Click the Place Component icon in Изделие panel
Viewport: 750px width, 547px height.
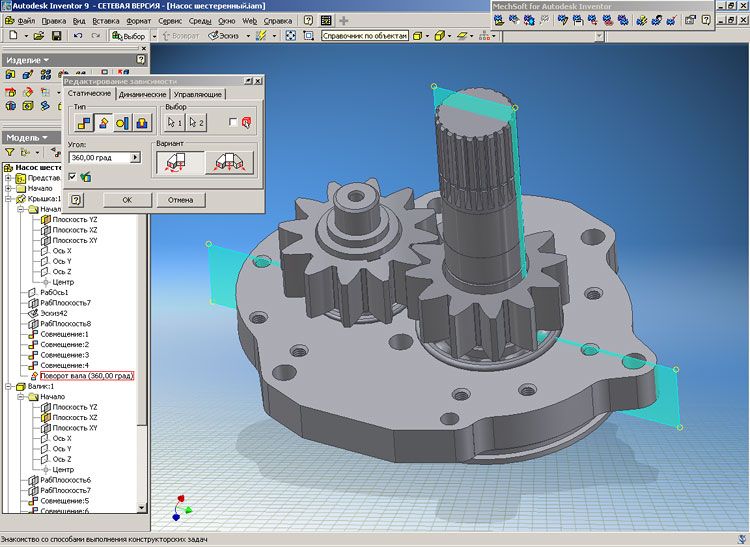(10, 74)
